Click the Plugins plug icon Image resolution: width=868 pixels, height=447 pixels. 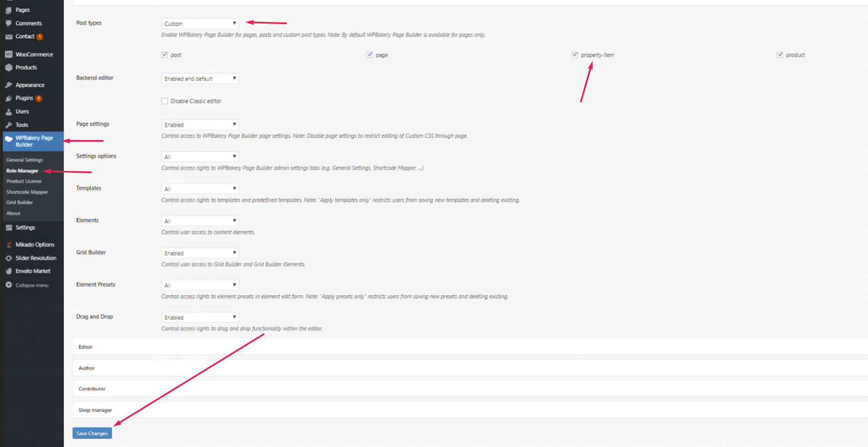(8, 98)
